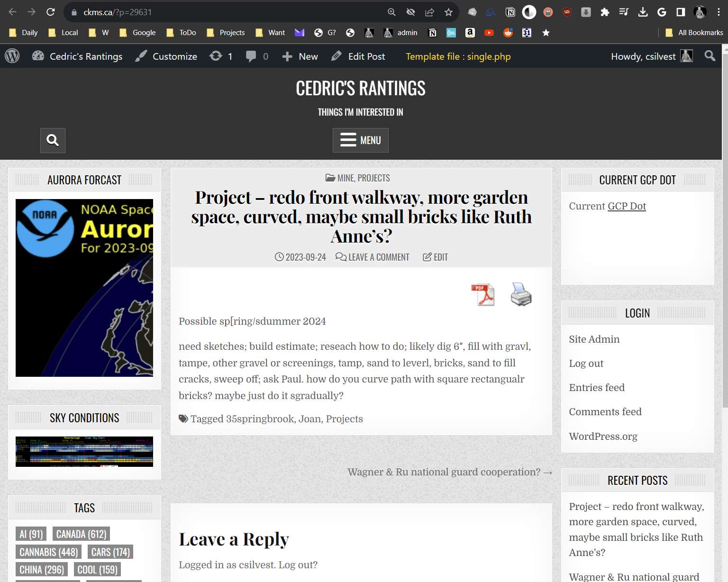Expand the site MENU hamburger button
728x582 pixels.
coord(360,140)
